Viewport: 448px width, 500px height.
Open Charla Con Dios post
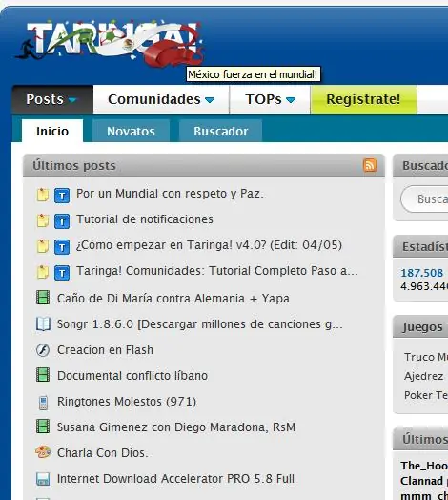coord(103,453)
